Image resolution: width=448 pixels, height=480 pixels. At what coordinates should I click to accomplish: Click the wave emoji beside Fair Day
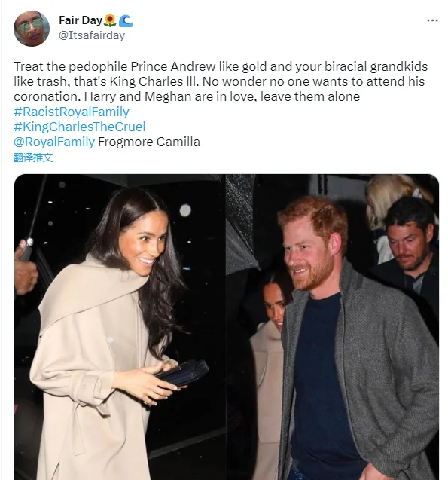(x=126, y=20)
